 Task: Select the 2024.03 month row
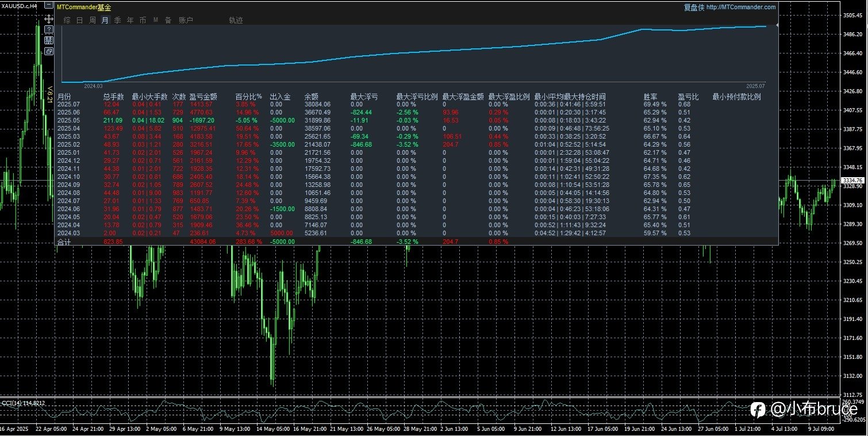[x=417, y=233]
